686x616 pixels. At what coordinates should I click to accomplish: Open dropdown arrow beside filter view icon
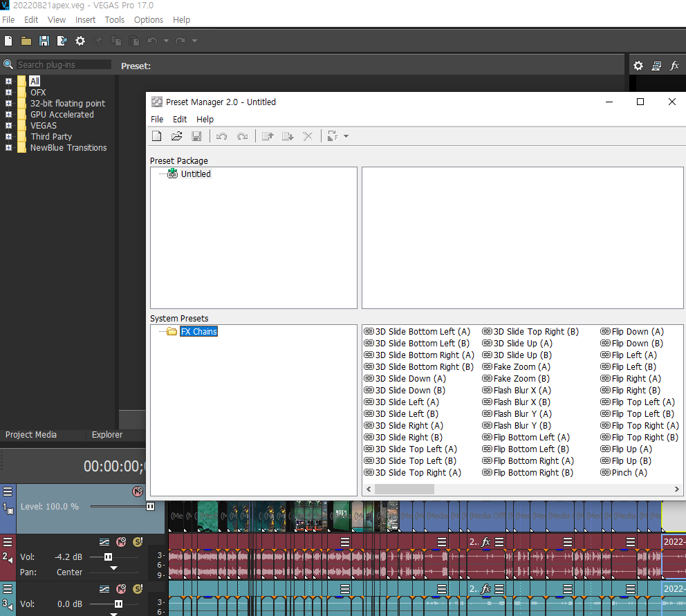pos(346,136)
